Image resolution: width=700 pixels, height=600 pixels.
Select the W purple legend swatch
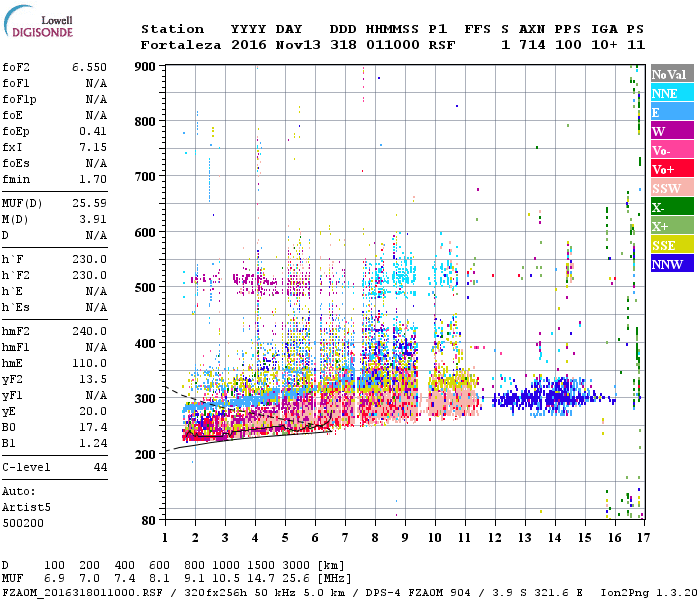672,131
